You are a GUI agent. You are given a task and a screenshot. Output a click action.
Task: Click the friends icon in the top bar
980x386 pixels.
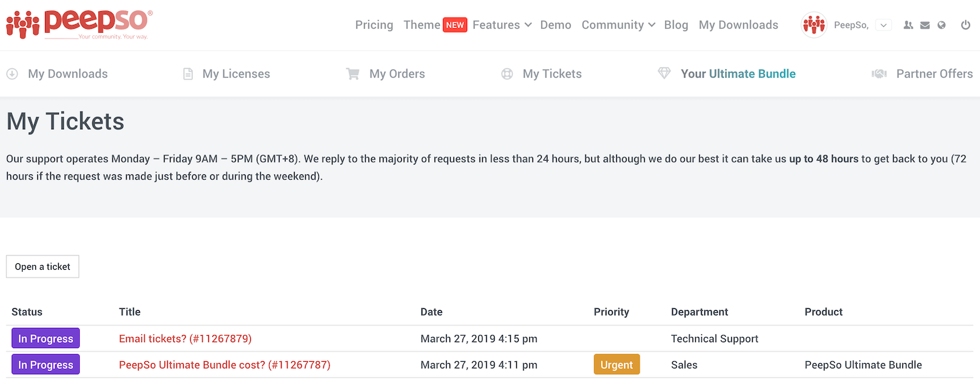pos(907,24)
